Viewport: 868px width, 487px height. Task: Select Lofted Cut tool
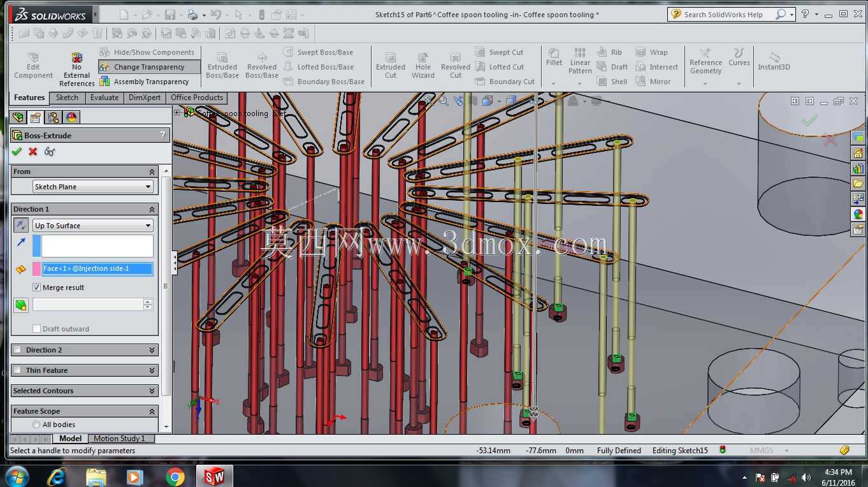click(500, 67)
